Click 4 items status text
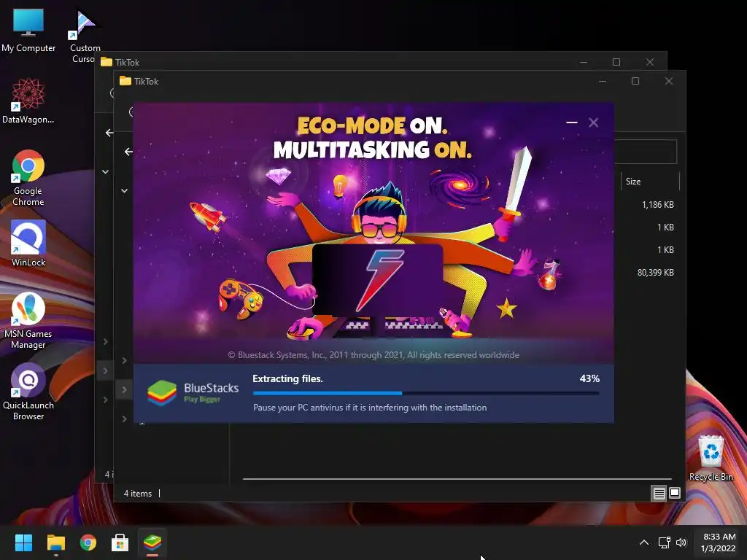747x560 pixels. 138,494
